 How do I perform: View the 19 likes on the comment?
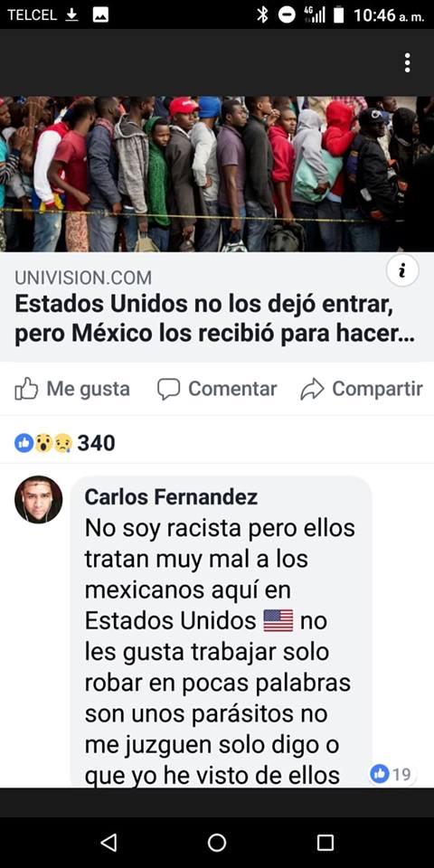392,773
